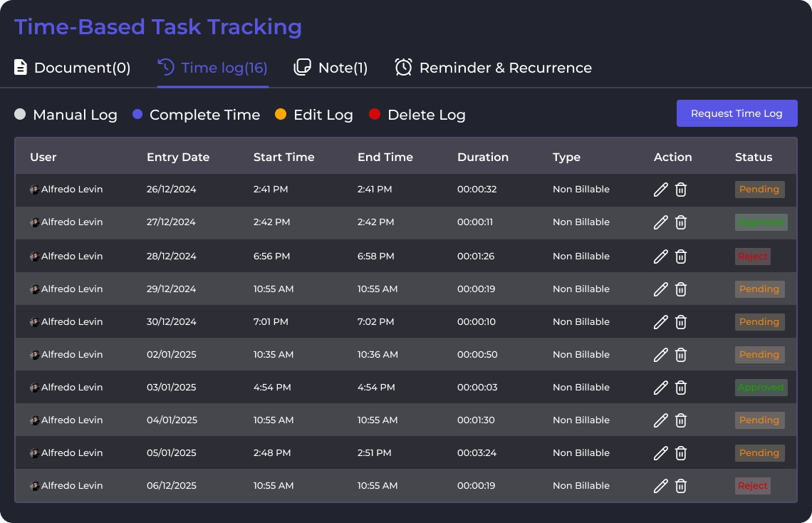The width and height of the screenshot is (812, 523).
Task: Edit the 30/12/2024 log row
Action: point(660,322)
